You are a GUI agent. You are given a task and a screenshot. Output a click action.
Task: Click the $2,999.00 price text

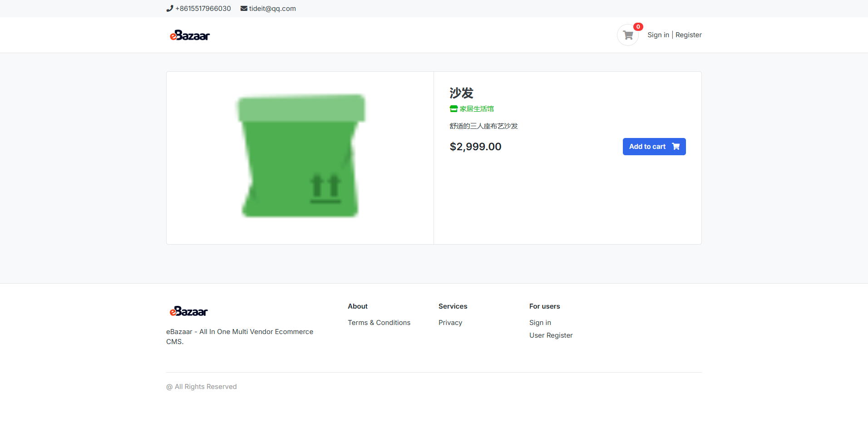tap(475, 147)
